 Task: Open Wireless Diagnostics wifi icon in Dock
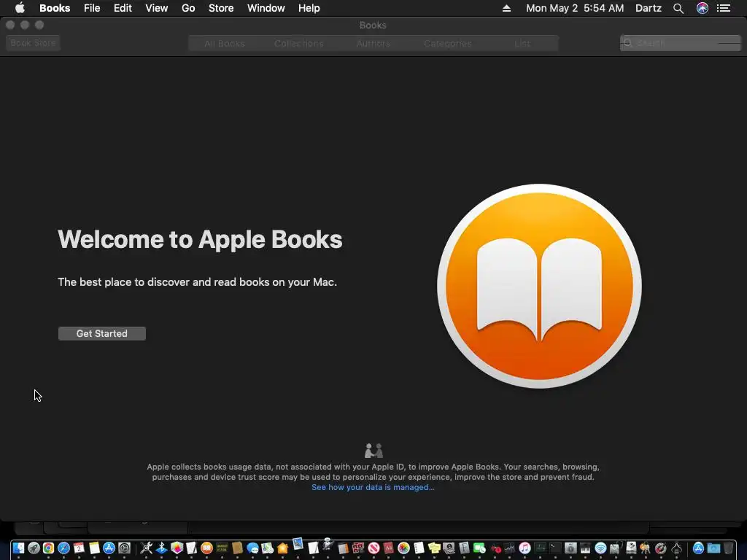point(600,548)
